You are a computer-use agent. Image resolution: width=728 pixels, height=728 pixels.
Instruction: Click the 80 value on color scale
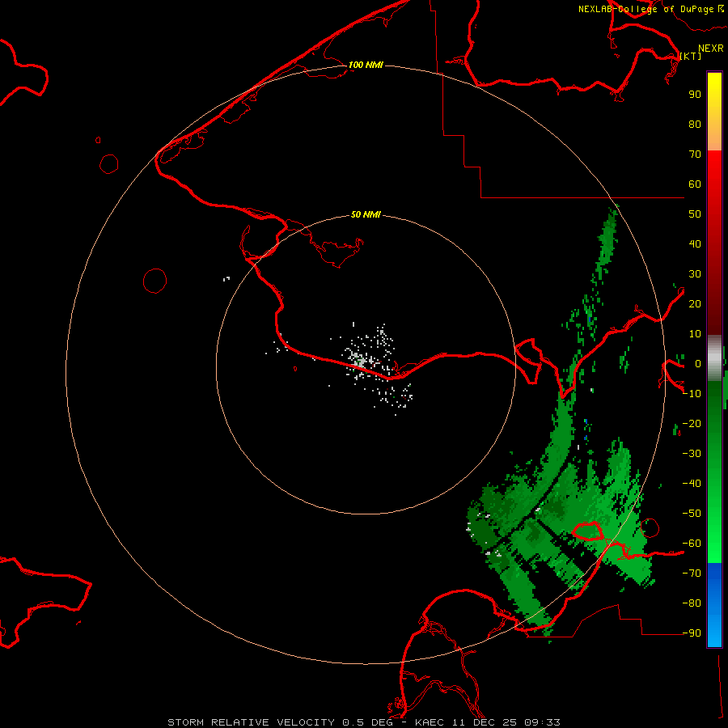point(695,124)
